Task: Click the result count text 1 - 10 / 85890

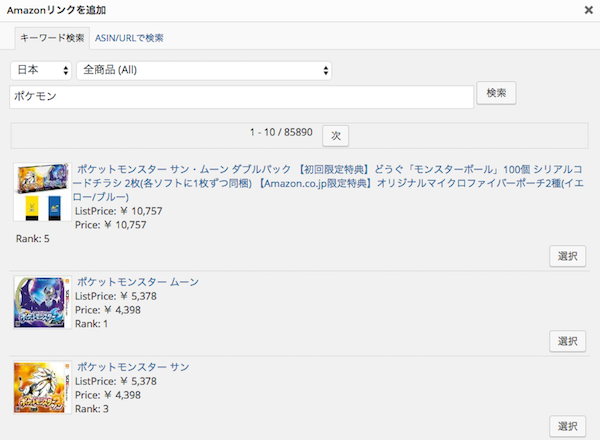Action: click(281, 132)
